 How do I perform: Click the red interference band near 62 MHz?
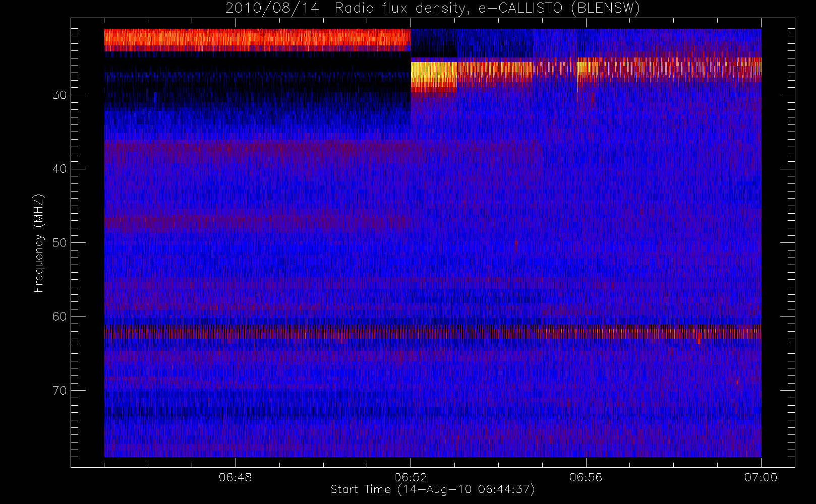[x=433, y=333]
